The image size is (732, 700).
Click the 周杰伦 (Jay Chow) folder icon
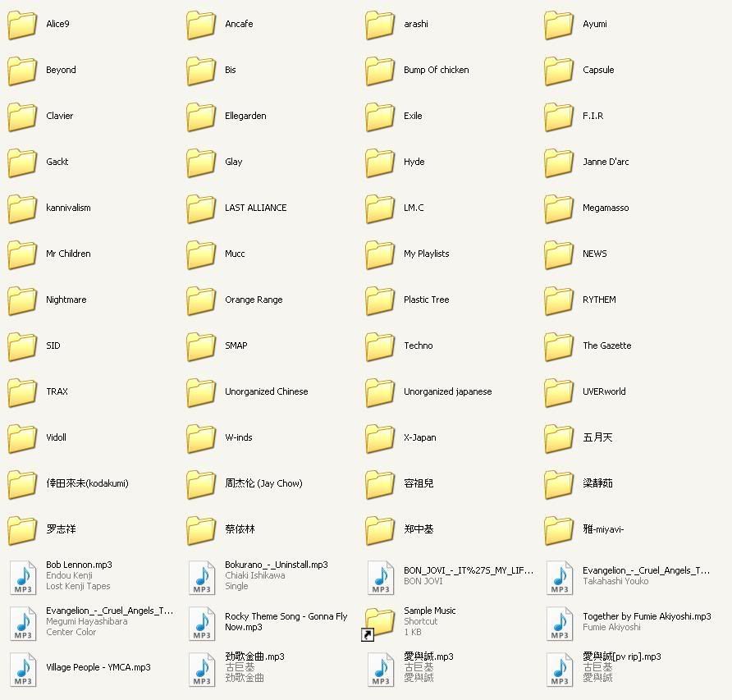201,485
